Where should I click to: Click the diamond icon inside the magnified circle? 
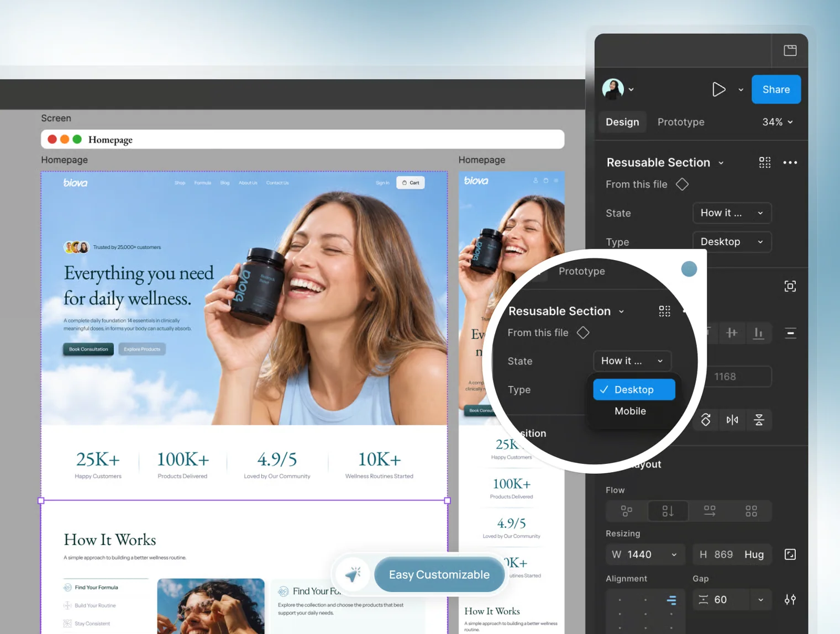(x=583, y=332)
